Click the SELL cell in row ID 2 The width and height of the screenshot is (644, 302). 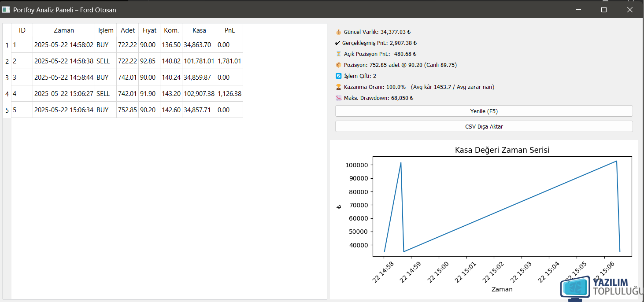106,61
